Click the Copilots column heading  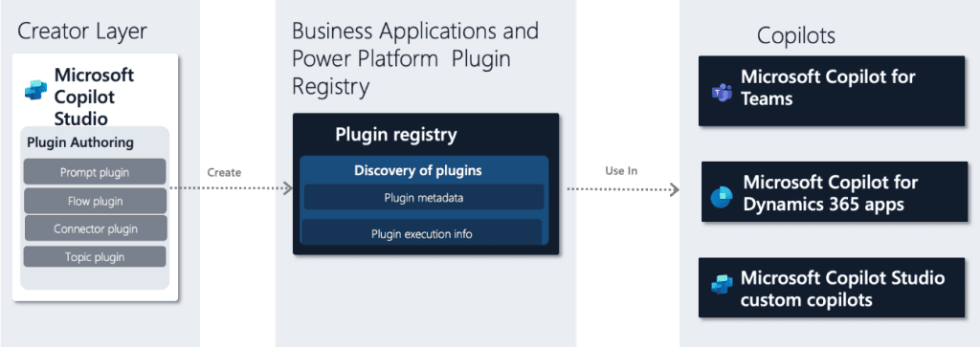[796, 35]
